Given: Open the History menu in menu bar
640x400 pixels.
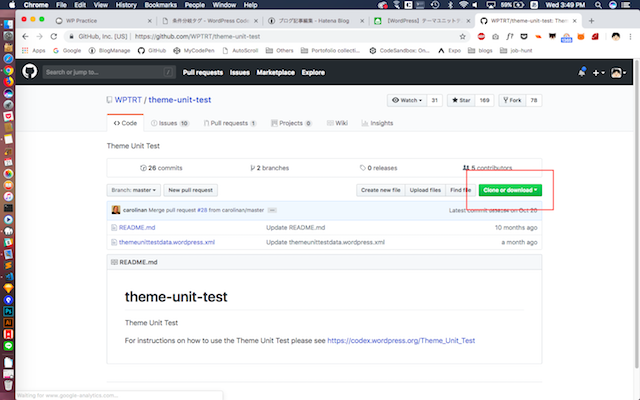Looking at the screenshot, I should click(126, 5).
